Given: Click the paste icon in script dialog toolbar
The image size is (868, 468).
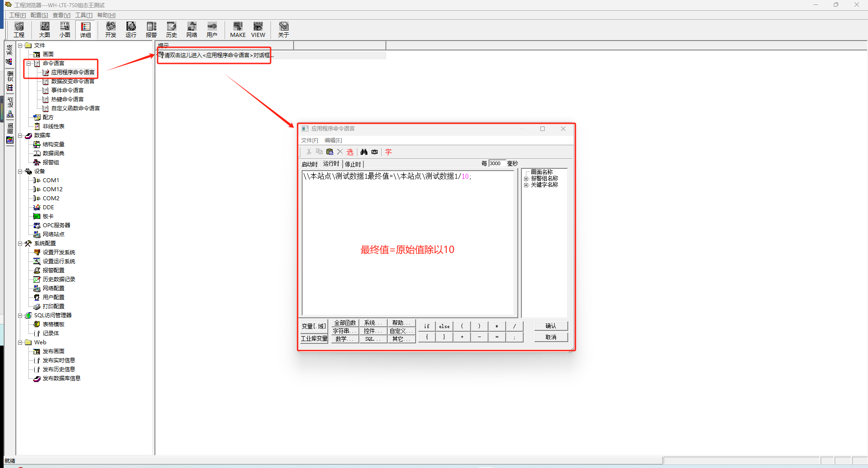Looking at the screenshot, I should click(x=330, y=152).
